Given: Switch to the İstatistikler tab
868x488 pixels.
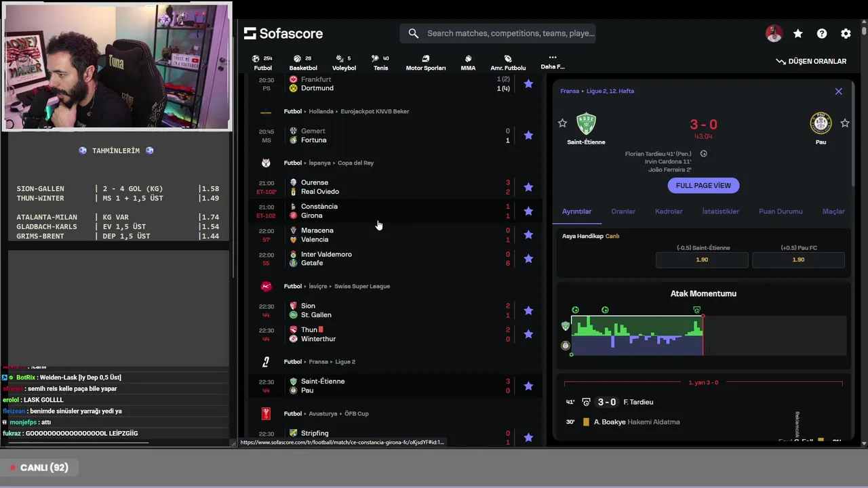Looking at the screenshot, I should 721,211.
